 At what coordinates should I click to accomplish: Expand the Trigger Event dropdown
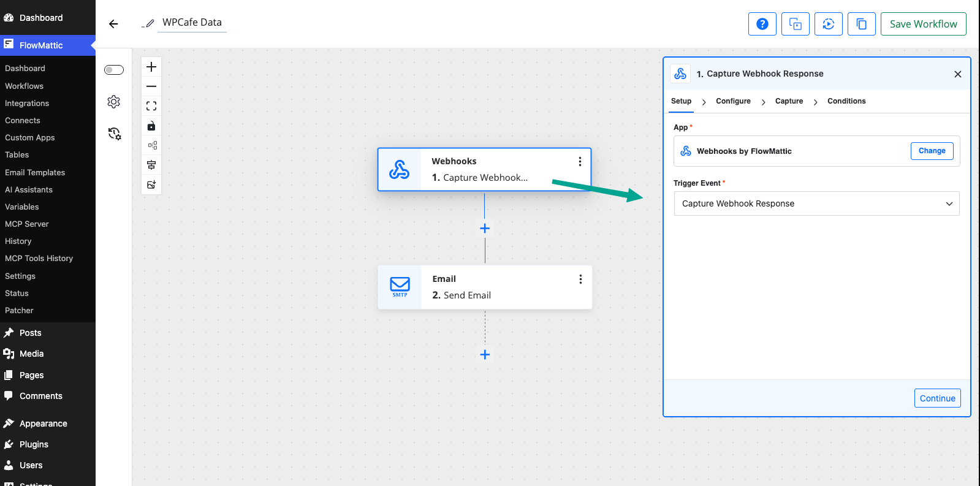click(816, 203)
